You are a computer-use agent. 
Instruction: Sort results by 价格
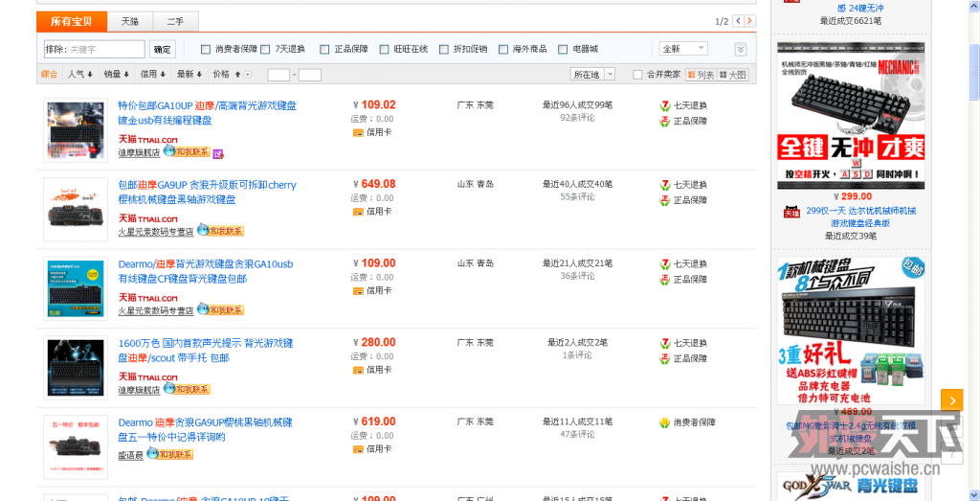[226, 75]
